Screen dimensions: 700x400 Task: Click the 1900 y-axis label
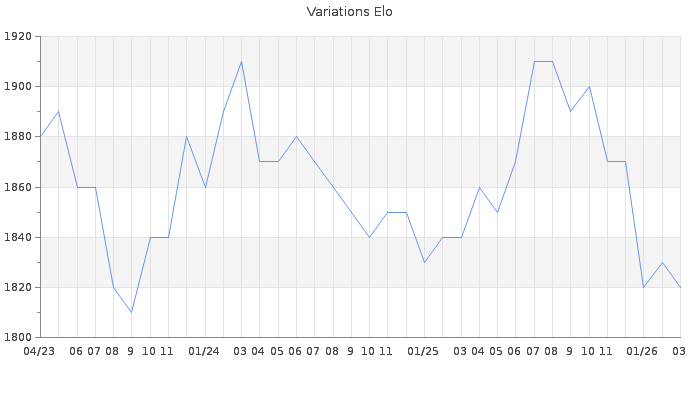click(18, 87)
